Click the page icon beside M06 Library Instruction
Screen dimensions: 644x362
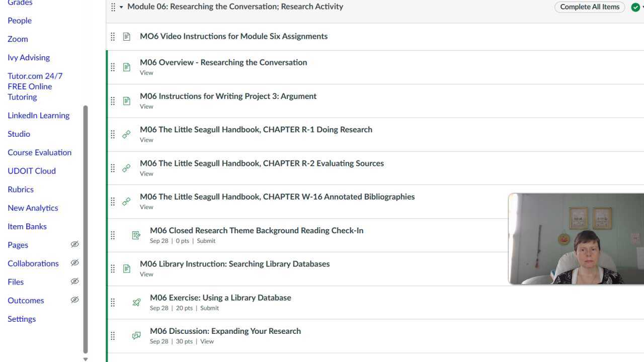click(x=126, y=268)
